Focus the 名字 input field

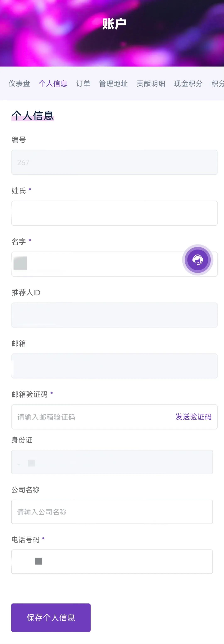click(x=114, y=264)
